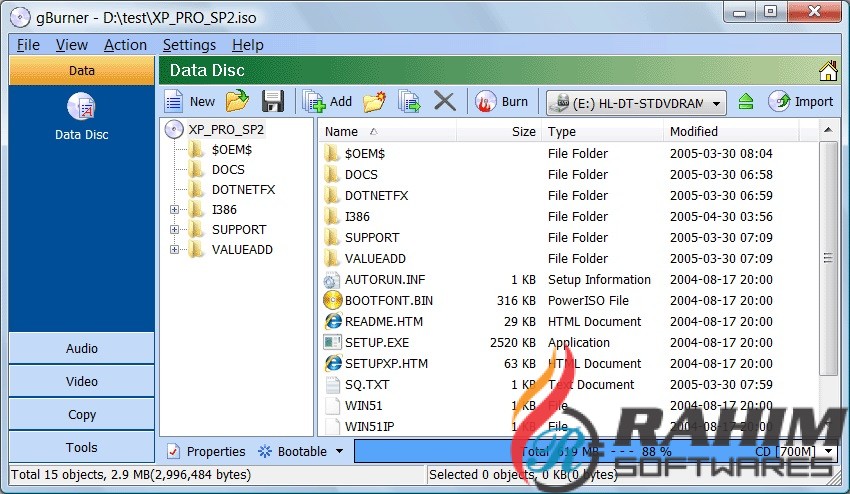Click gBurner title bar disc icon
Image resolution: width=850 pixels, height=494 pixels.
click(20, 17)
